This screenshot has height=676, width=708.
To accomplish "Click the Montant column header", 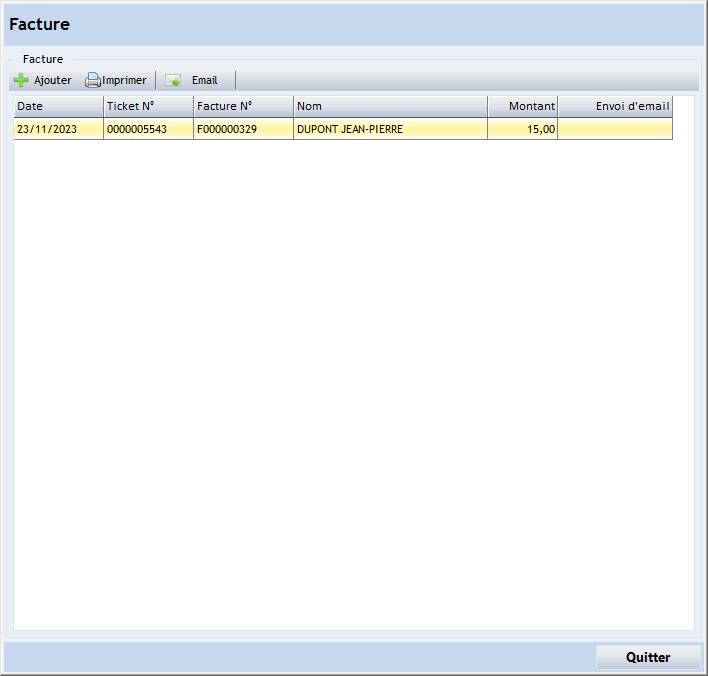I will 522,106.
